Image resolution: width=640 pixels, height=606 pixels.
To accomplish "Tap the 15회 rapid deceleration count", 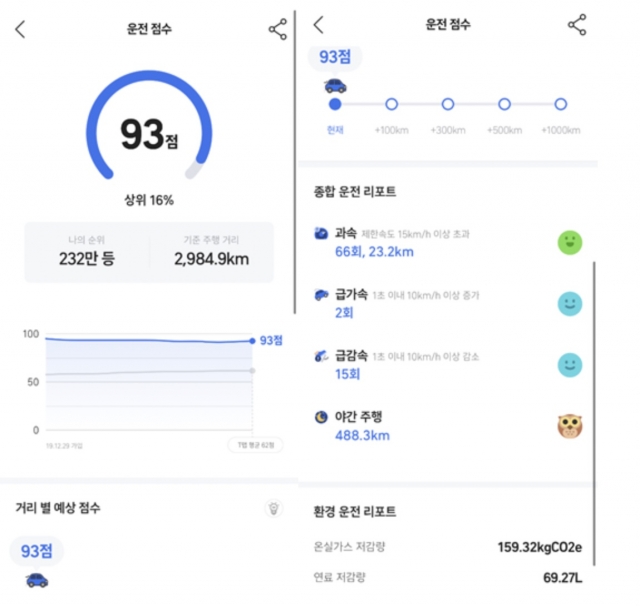I will [348, 374].
